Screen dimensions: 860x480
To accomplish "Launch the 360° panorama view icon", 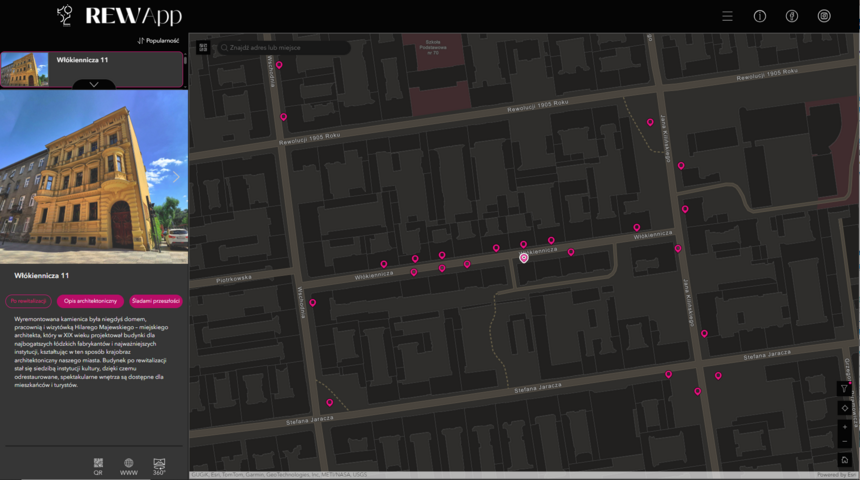I will pyautogui.click(x=159, y=465).
